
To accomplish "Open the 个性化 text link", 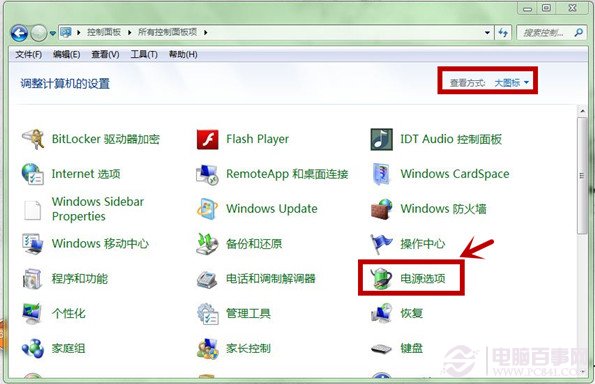I will point(69,313).
